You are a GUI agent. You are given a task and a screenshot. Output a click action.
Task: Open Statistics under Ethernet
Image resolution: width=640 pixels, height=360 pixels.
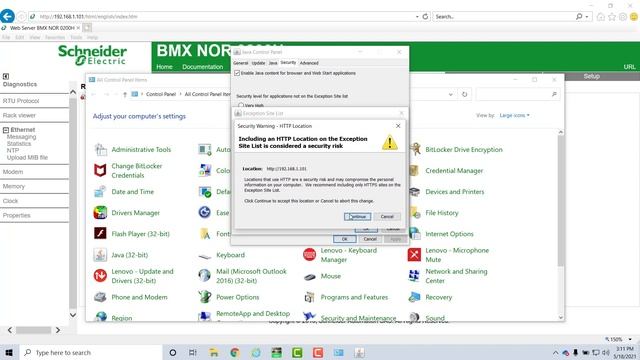(19, 144)
